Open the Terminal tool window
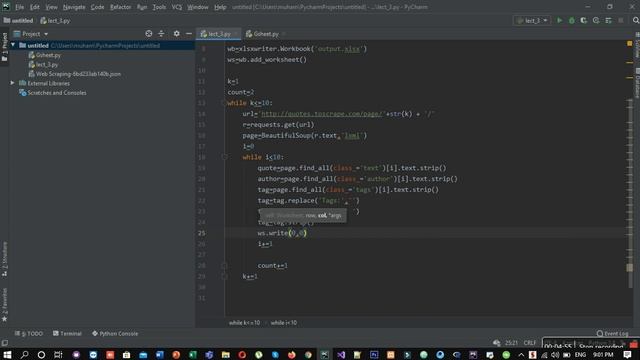This screenshot has height=360, width=640. (67, 333)
